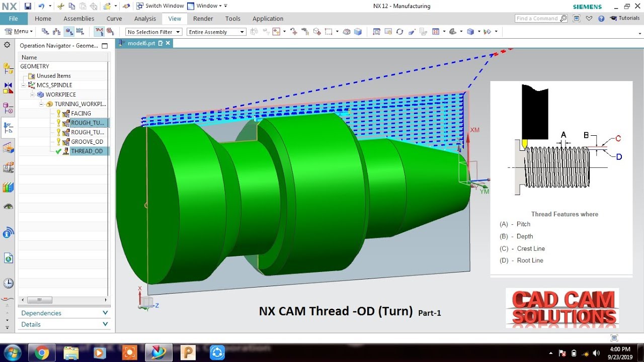The image size is (644, 362).
Task: Open the view orientation grid icon
Action: click(x=436, y=32)
